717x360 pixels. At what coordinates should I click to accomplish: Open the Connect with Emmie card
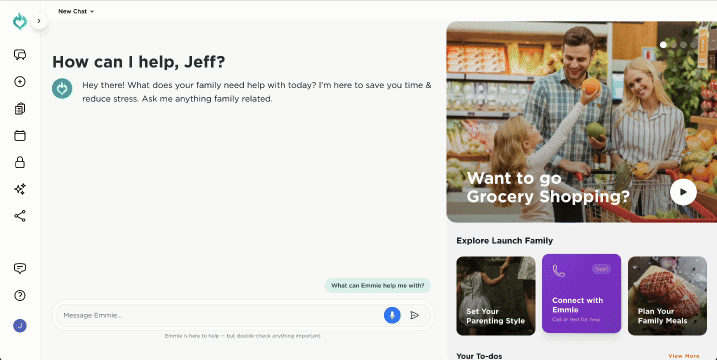click(x=582, y=294)
